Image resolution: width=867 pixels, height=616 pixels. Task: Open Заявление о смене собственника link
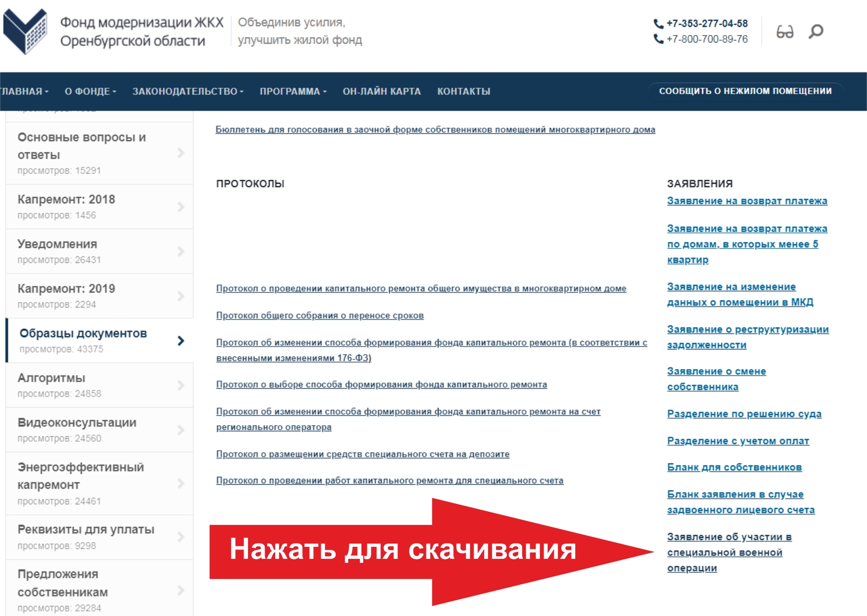[717, 379]
